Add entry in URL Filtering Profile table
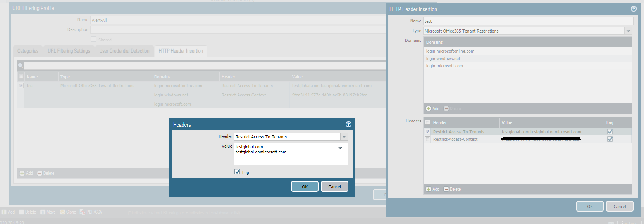The image size is (644, 224). click(x=26, y=173)
